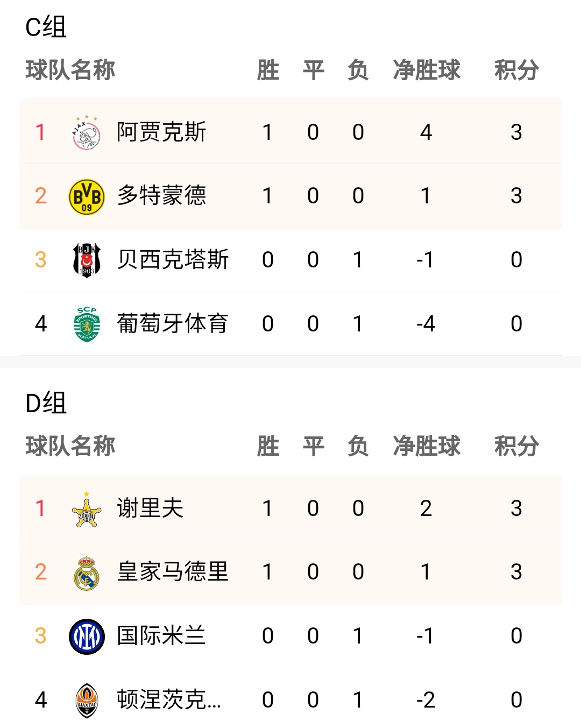The width and height of the screenshot is (581, 728).
Task: Tap the Ajax club crest icon
Action: coord(87,132)
